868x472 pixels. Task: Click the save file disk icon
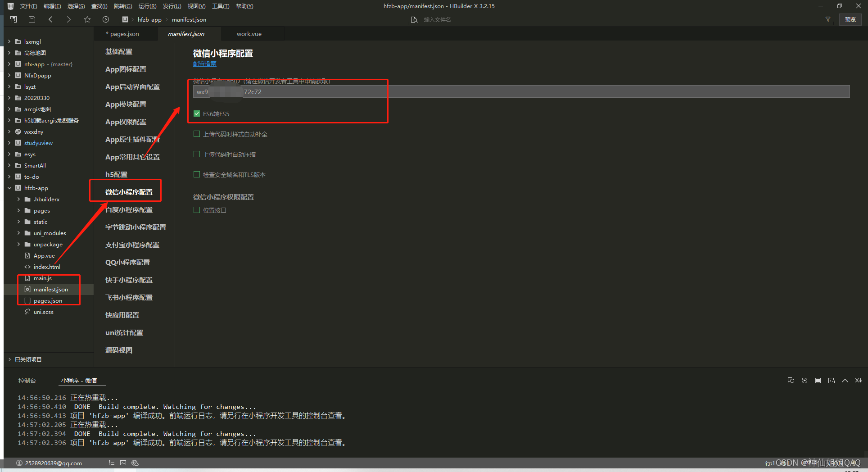tap(32, 19)
